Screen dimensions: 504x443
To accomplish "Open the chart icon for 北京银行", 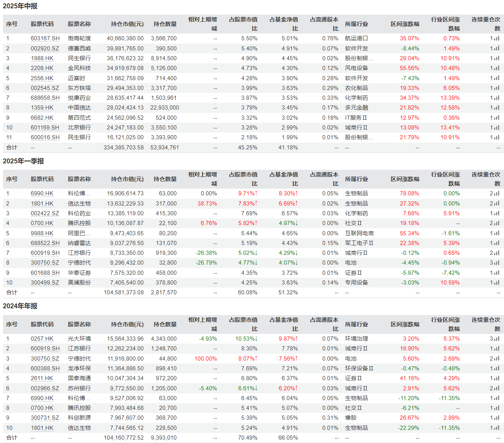I will click(497, 128).
